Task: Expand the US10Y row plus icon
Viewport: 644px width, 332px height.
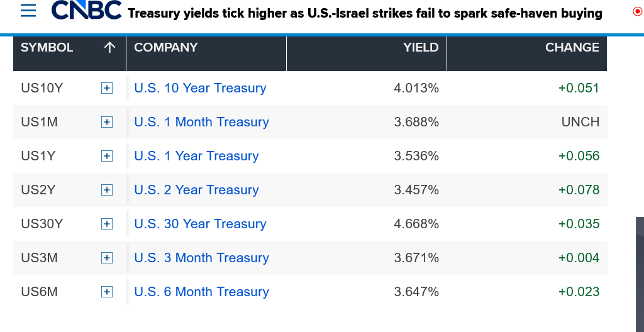Action: pyautogui.click(x=107, y=89)
